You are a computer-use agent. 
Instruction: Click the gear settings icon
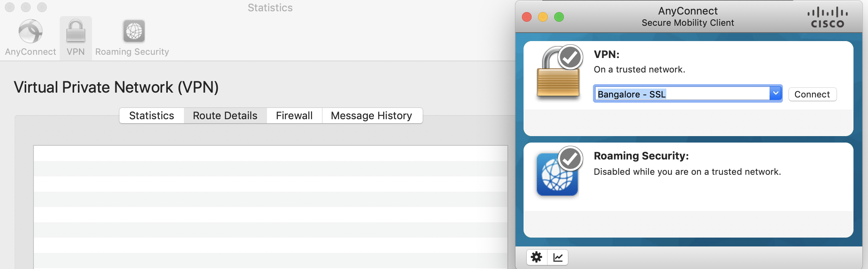click(x=536, y=257)
